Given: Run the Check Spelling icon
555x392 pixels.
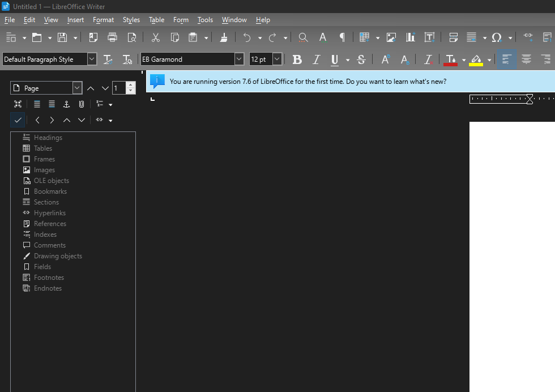Looking at the screenshot, I should [322, 37].
